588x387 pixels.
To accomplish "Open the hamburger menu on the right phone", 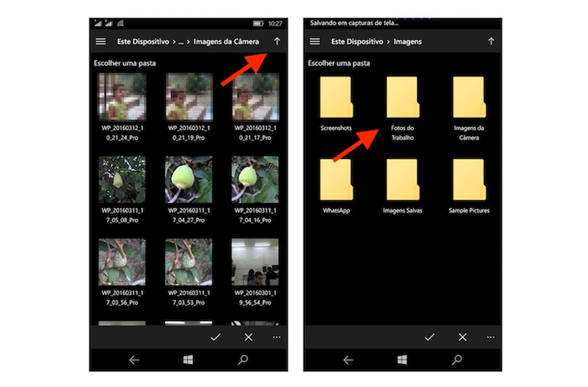I will click(314, 41).
